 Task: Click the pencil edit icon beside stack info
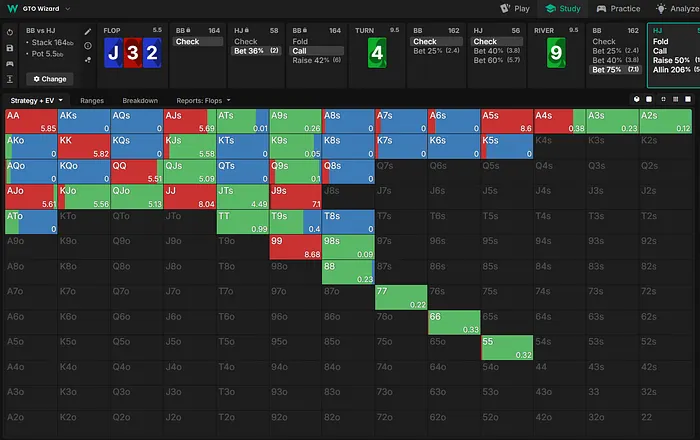88,32
